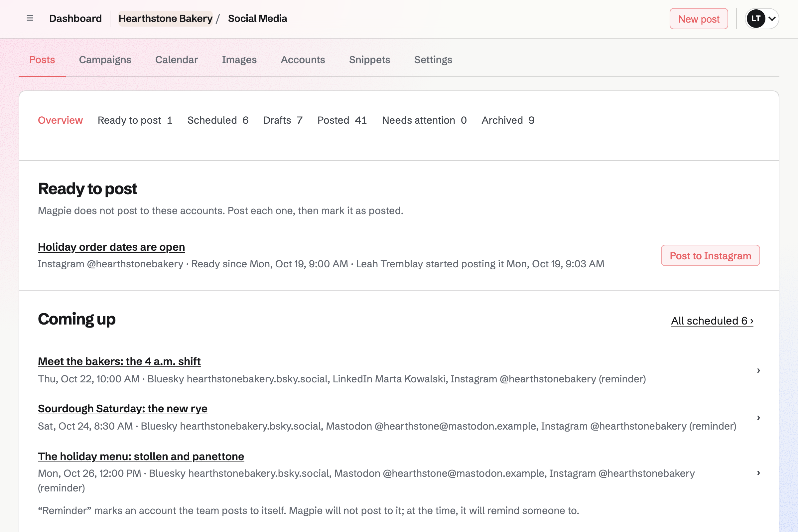Create a New post
The height and width of the screenshot is (532, 798).
[699, 19]
